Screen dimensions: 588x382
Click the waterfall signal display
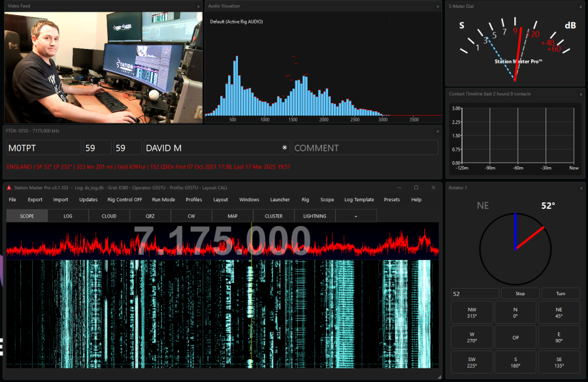point(222,314)
